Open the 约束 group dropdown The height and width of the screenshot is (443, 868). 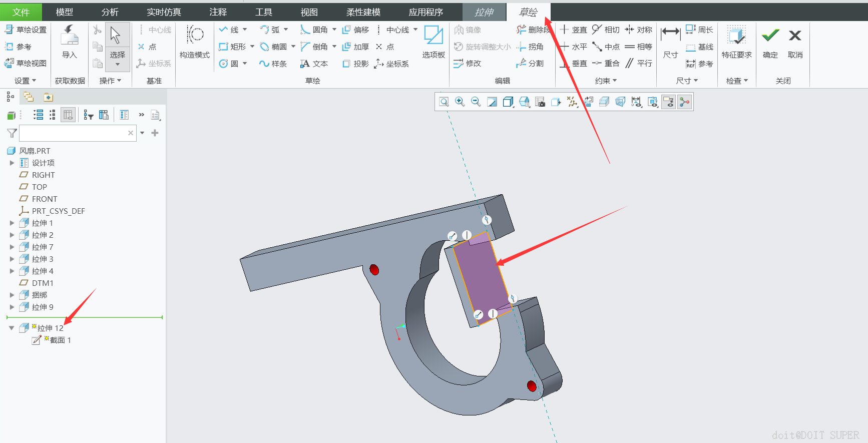point(606,81)
